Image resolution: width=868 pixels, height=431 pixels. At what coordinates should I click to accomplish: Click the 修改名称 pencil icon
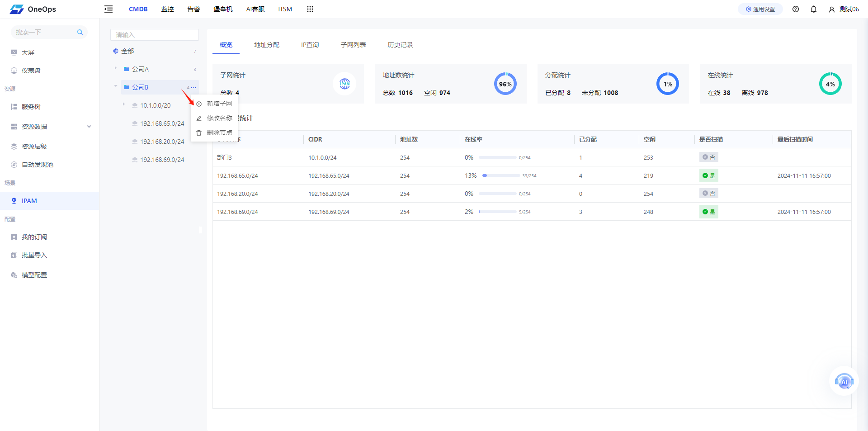199,118
